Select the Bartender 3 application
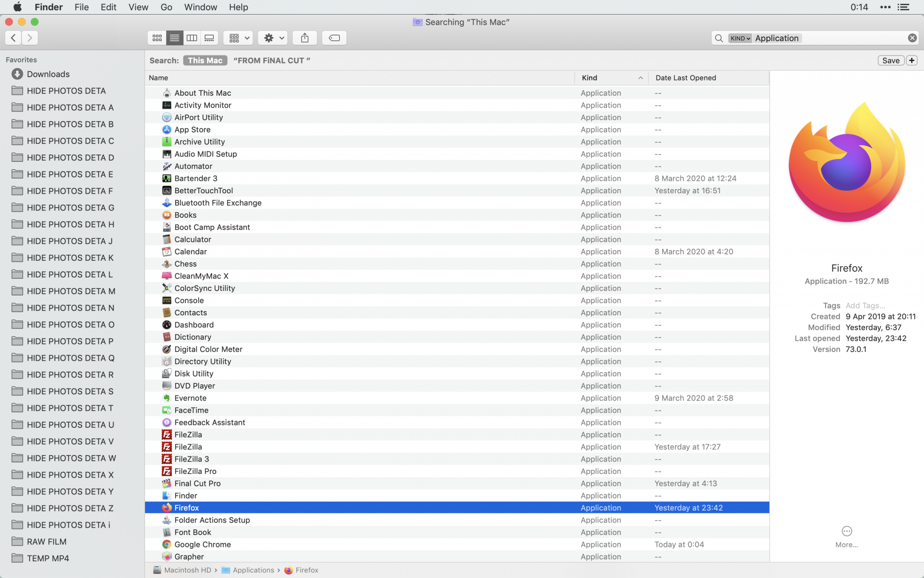 [457, 178]
